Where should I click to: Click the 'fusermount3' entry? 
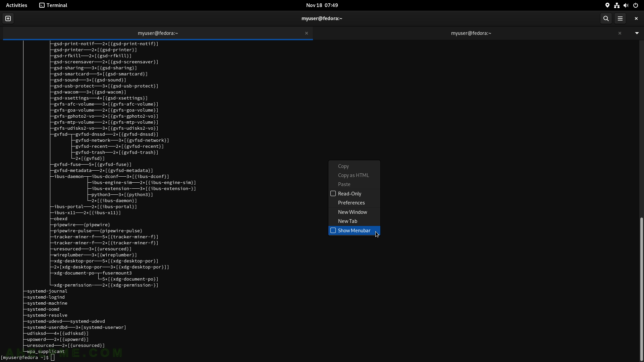117,273
